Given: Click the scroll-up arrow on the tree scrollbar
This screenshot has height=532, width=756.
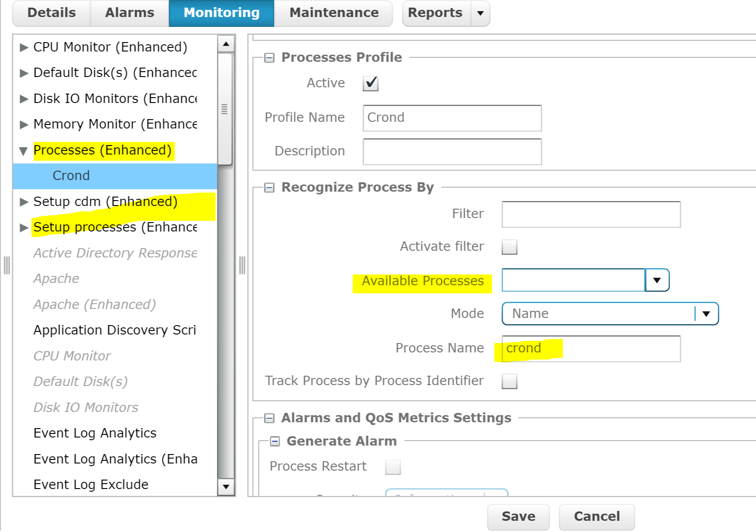Looking at the screenshot, I should click(x=225, y=43).
